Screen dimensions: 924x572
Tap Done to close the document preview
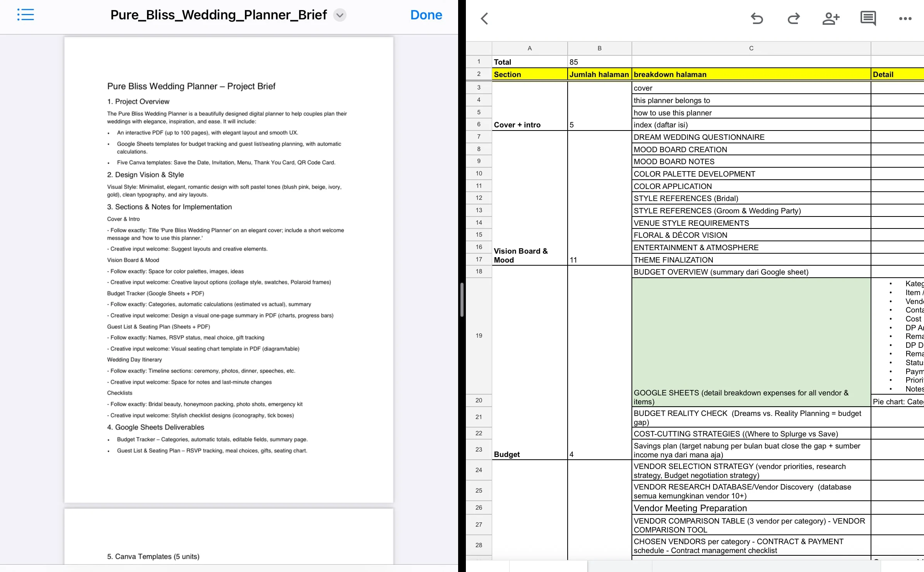pos(426,15)
